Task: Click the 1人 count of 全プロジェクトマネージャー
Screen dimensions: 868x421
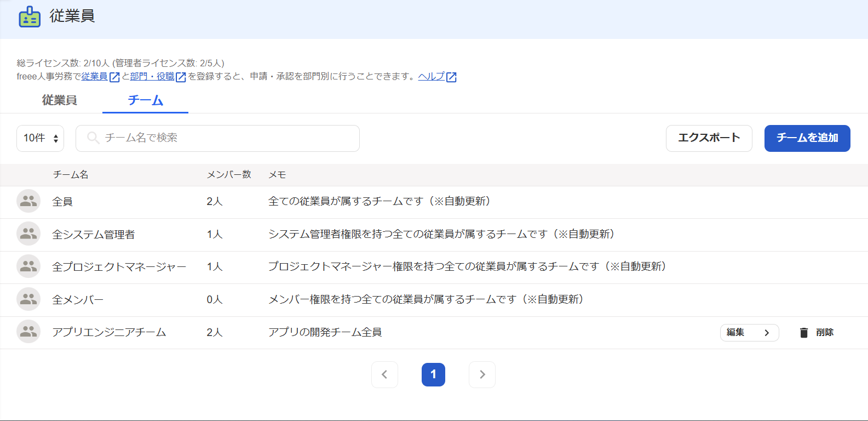Action: click(215, 267)
